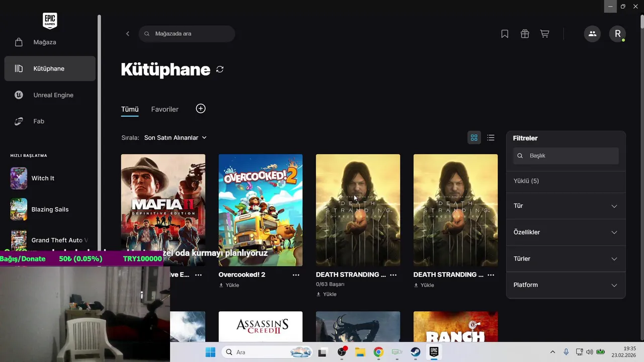
Task: Open the Son Satın Alınanlar sort dropdown
Action: pyautogui.click(x=175, y=137)
